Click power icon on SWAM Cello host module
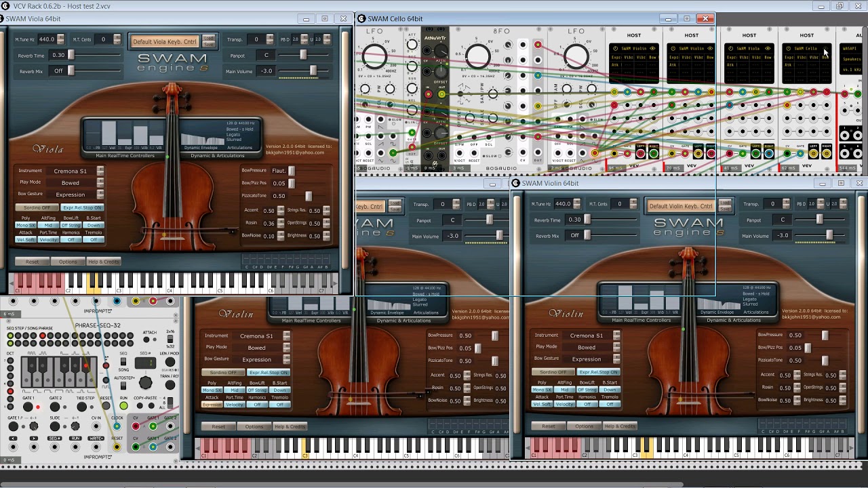The height and width of the screenshot is (488, 868). pos(789,49)
